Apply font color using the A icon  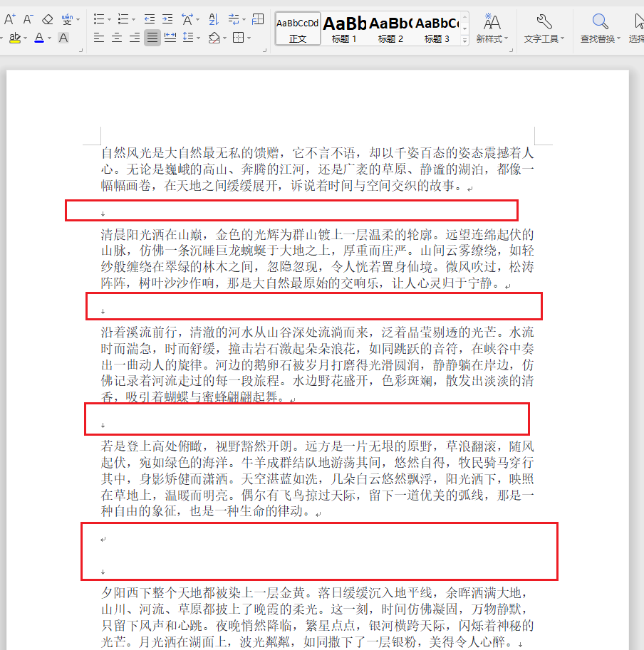(39, 37)
